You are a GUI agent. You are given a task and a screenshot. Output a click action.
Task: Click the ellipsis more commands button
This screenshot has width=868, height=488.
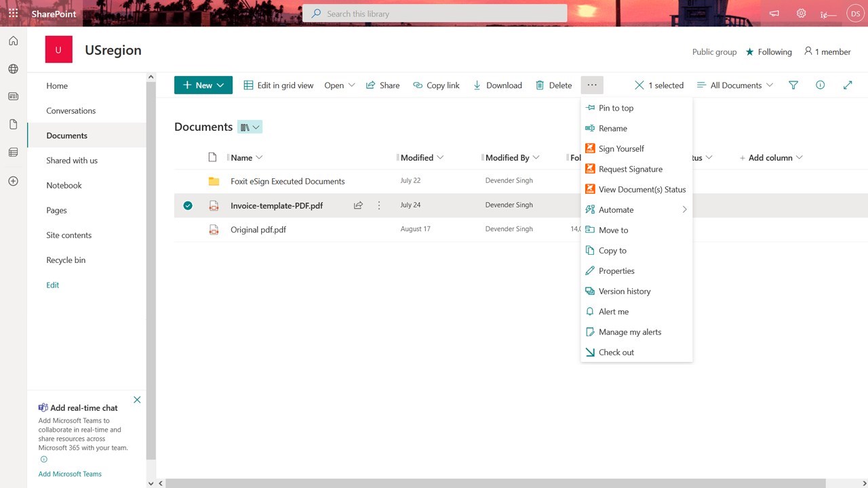click(x=592, y=85)
